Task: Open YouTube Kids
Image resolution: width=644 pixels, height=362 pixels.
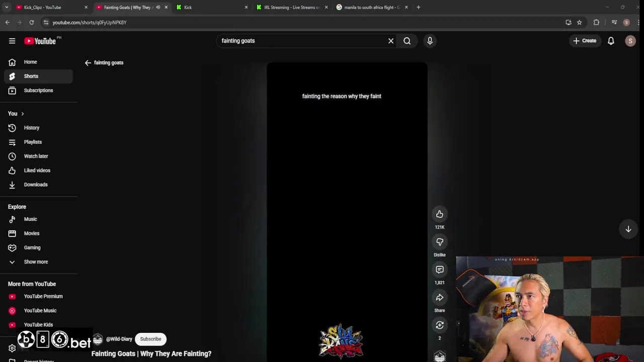Action: (x=38, y=325)
